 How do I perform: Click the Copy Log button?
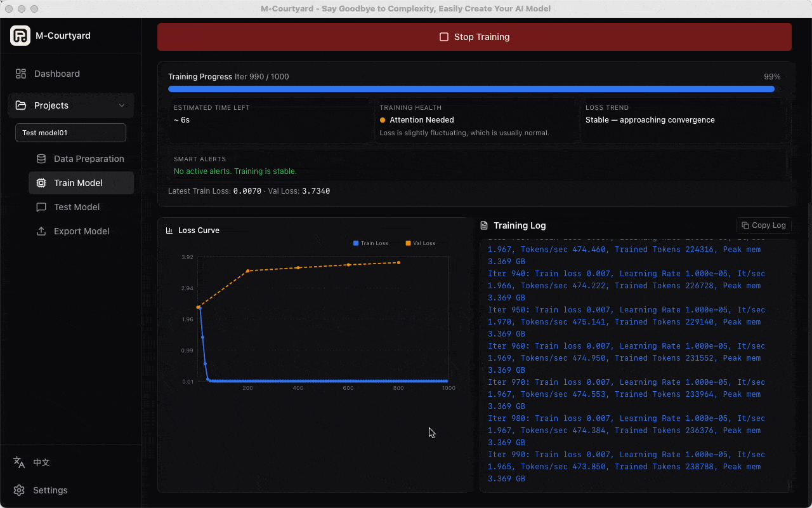click(x=763, y=225)
